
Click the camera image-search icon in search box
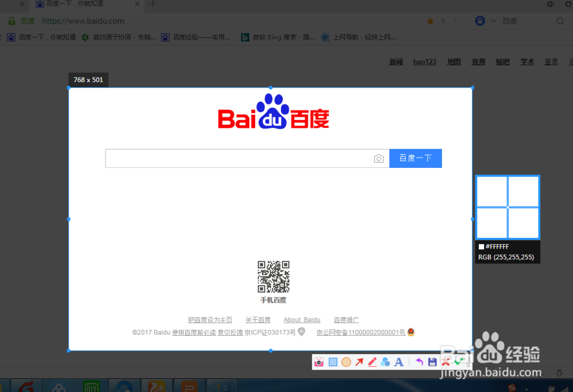pos(379,159)
